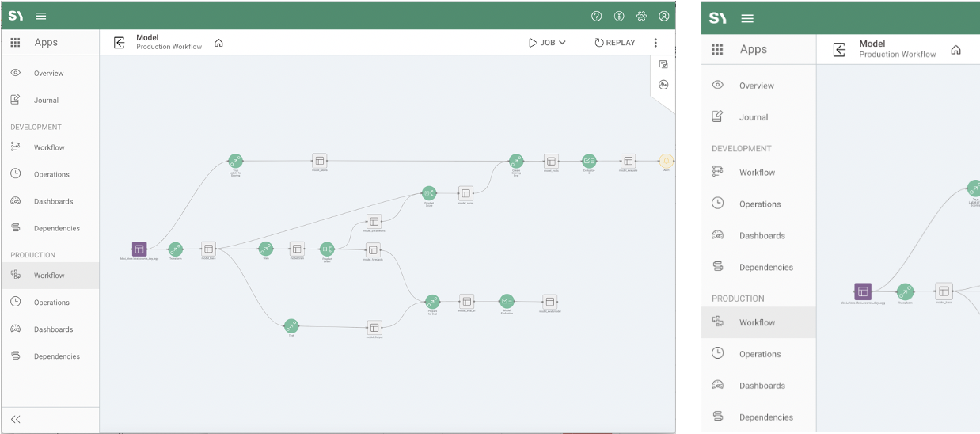Expand the JOB dropdown

tap(547, 43)
